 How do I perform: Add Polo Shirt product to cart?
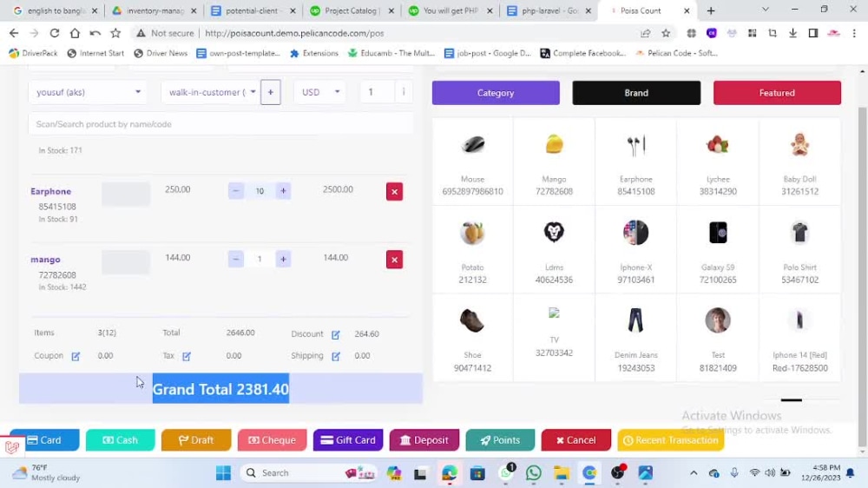coord(800,250)
